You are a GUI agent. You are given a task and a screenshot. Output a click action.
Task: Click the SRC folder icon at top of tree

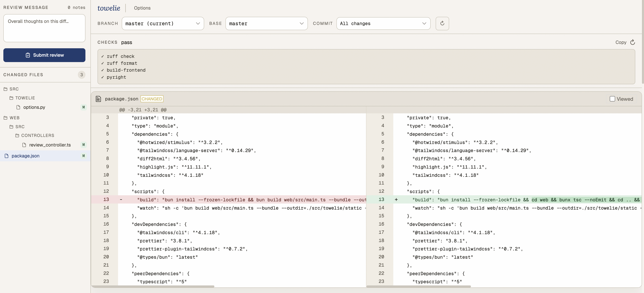[6, 89]
